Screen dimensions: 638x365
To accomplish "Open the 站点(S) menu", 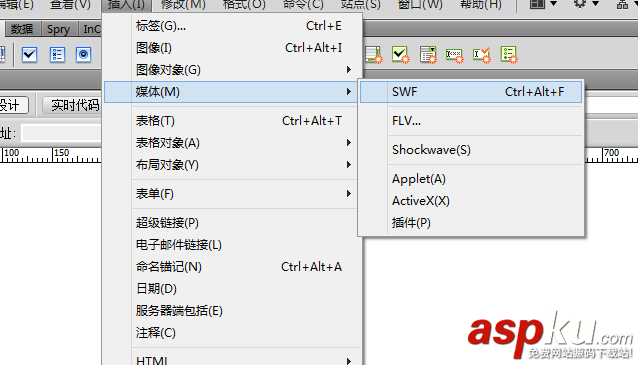I will click(361, 5).
